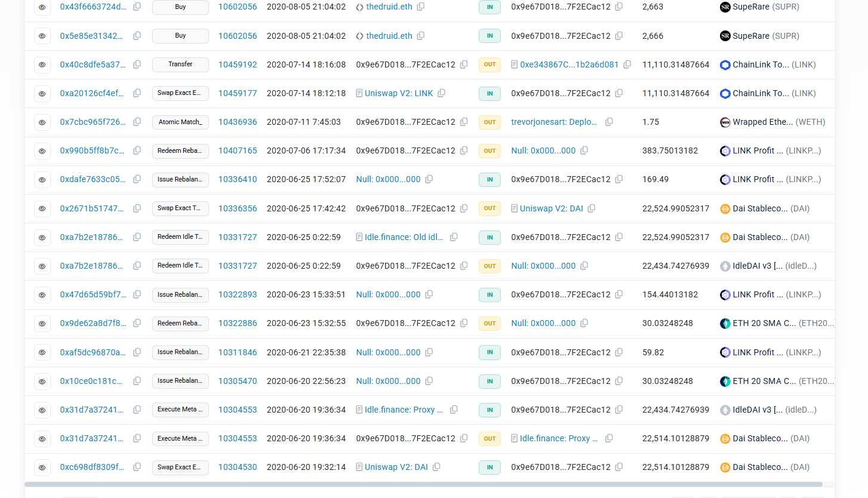Click OUT badge on WETH row
The image size is (868, 498).
pyautogui.click(x=490, y=122)
